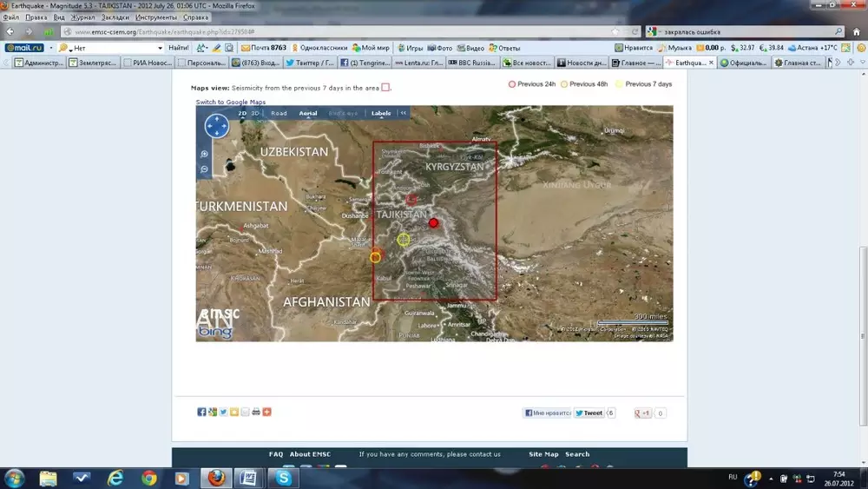Switch map to 3D mode
868x489 pixels.
tap(255, 113)
